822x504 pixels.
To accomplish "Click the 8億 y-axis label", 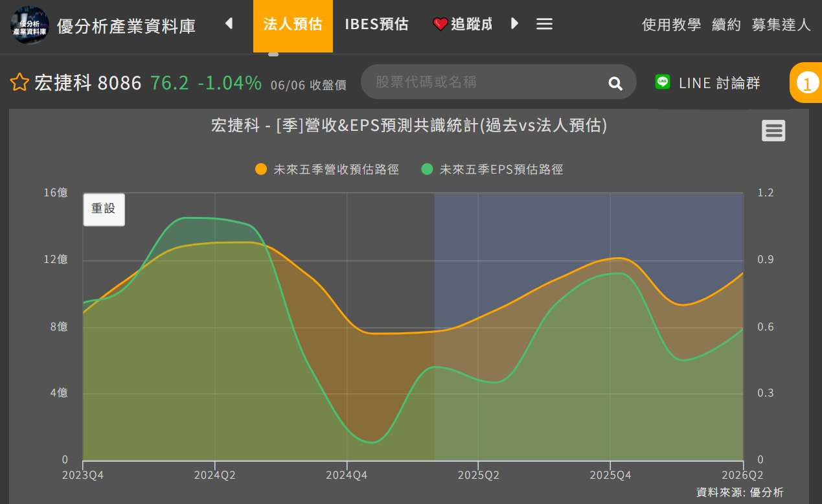I will point(58,326).
